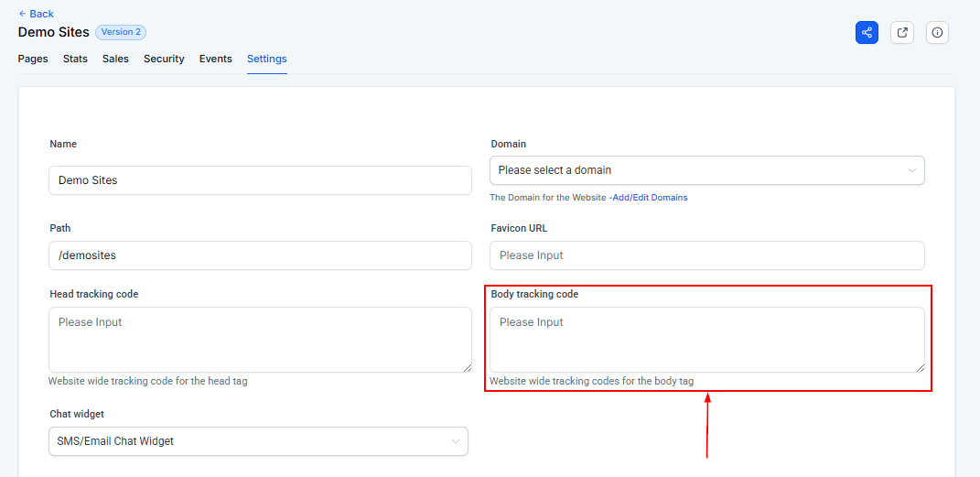
Task: Open the Add/Edit Domains link
Action: pos(650,198)
